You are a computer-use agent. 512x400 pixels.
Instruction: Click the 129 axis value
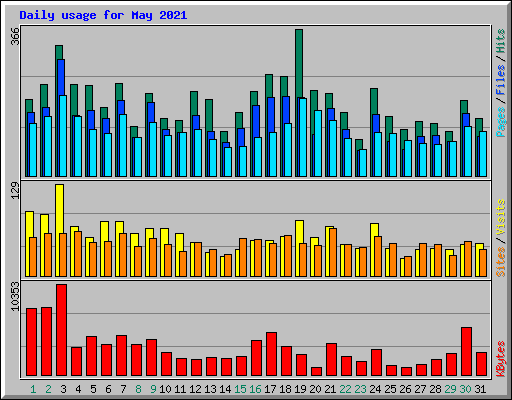[15, 191]
